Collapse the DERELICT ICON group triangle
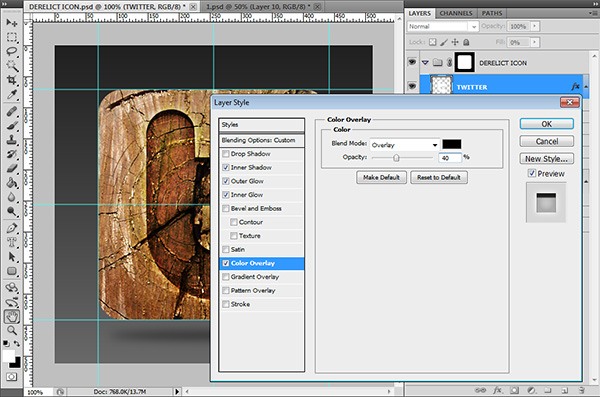The image size is (600, 397). click(x=426, y=62)
